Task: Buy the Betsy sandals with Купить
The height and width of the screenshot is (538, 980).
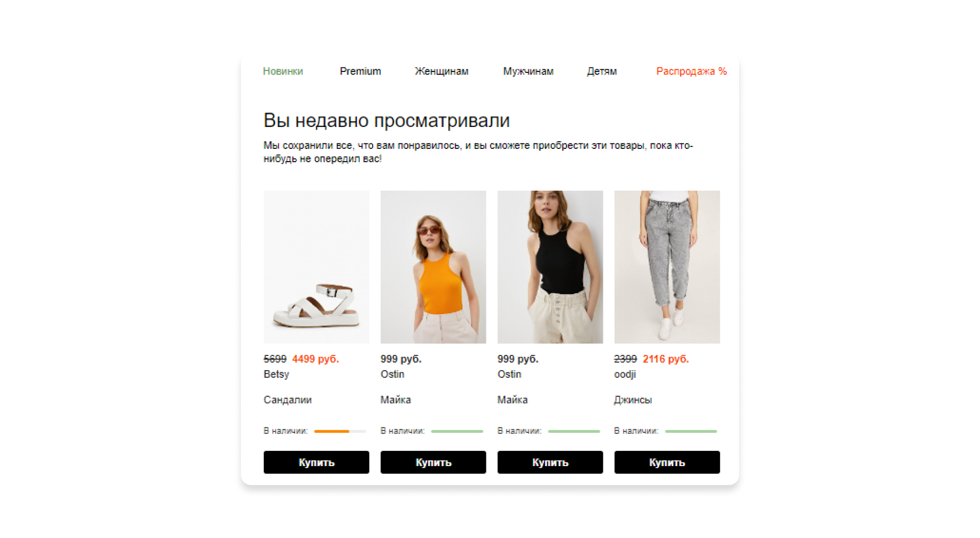Action: pyautogui.click(x=316, y=462)
